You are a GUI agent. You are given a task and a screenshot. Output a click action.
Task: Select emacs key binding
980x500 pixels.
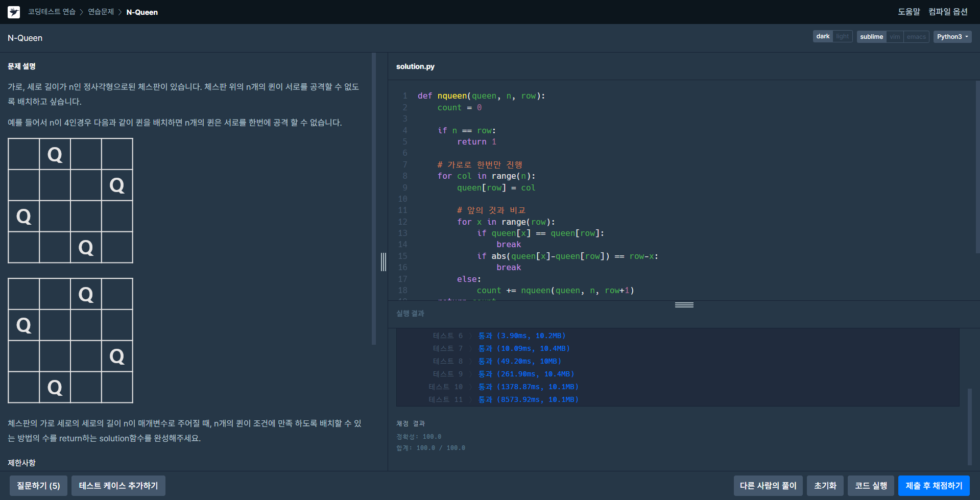pyautogui.click(x=916, y=37)
